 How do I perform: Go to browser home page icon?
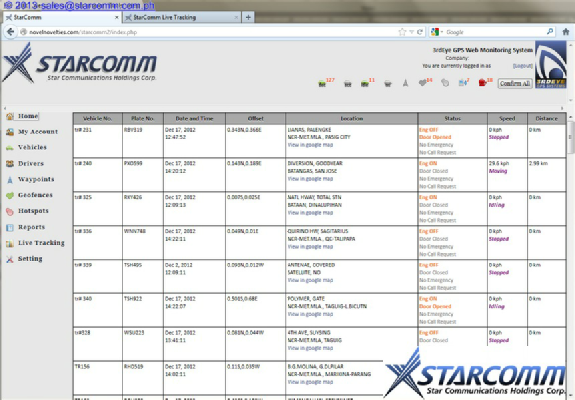[565, 32]
